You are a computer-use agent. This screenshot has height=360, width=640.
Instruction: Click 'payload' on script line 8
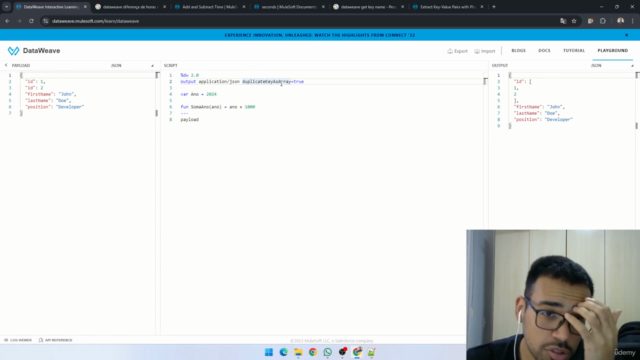[190, 120]
